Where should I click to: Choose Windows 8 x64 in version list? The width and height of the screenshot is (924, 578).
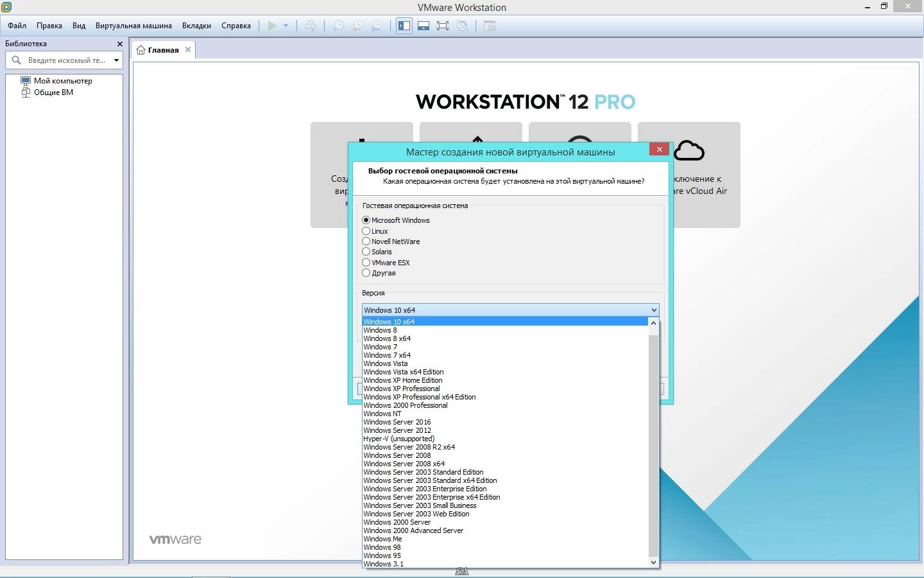pyautogui.click(x=506, y=338)
